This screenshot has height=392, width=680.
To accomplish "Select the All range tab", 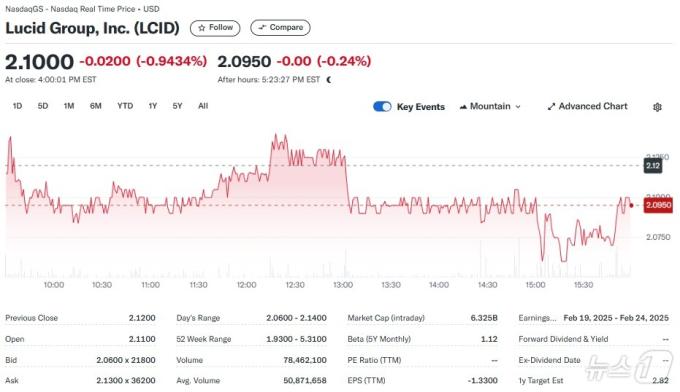I will [203, 106].
